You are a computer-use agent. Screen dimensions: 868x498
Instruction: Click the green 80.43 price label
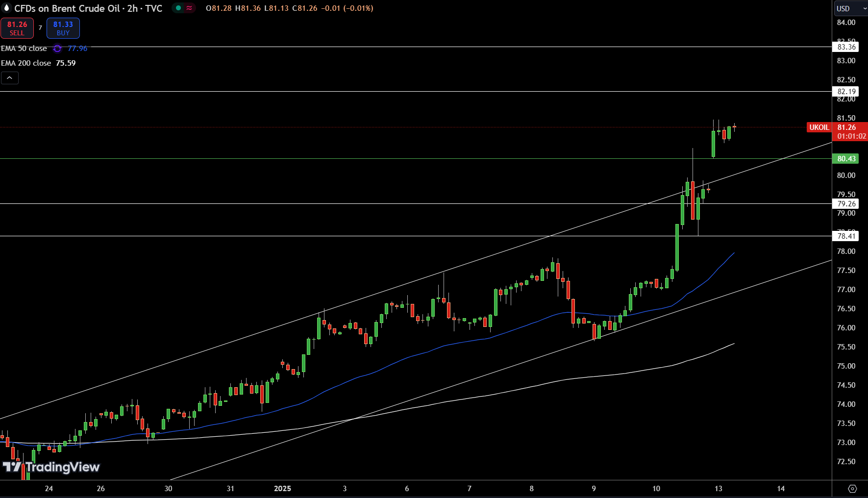846,159
